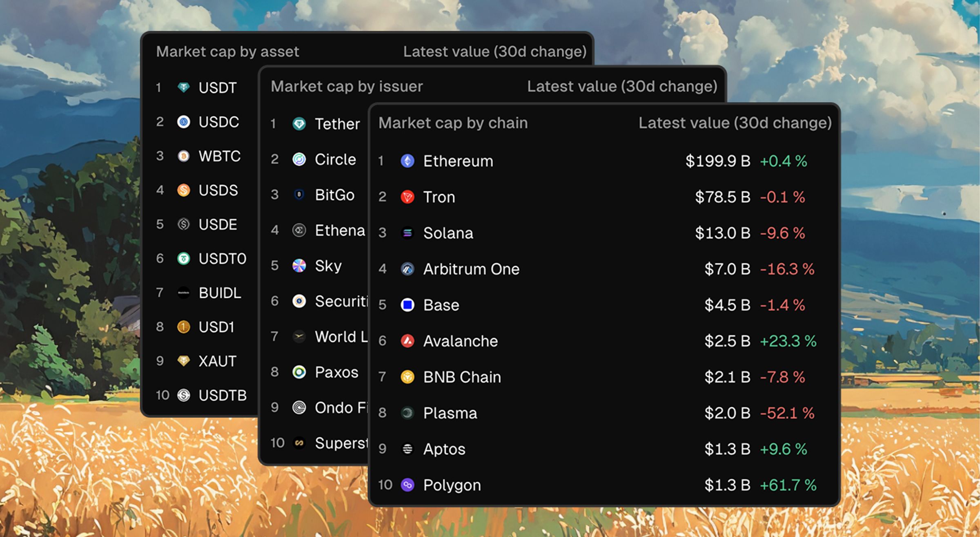Click the USDC coin icon
This screenshot has width=980, height=537.
183,122
